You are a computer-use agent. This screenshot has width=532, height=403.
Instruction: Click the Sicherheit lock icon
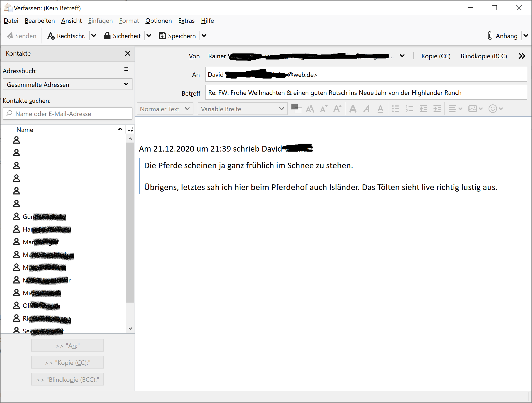pyautogui.click(x=107, y=36)
